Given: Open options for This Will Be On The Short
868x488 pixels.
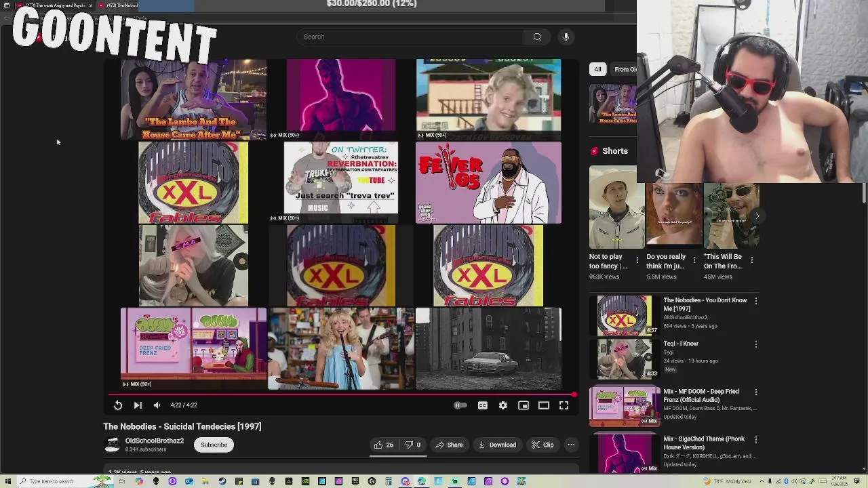Looking at the screenshot, I should pos(751,260).
